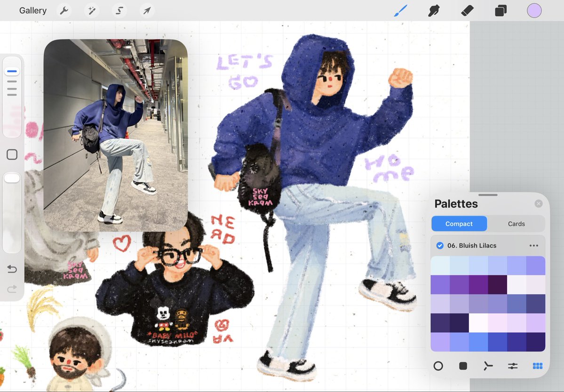This screenshot has width=564, height=392.
Task: Pick the last swatch in the third palette row
Action: click(x=536, y=304)
